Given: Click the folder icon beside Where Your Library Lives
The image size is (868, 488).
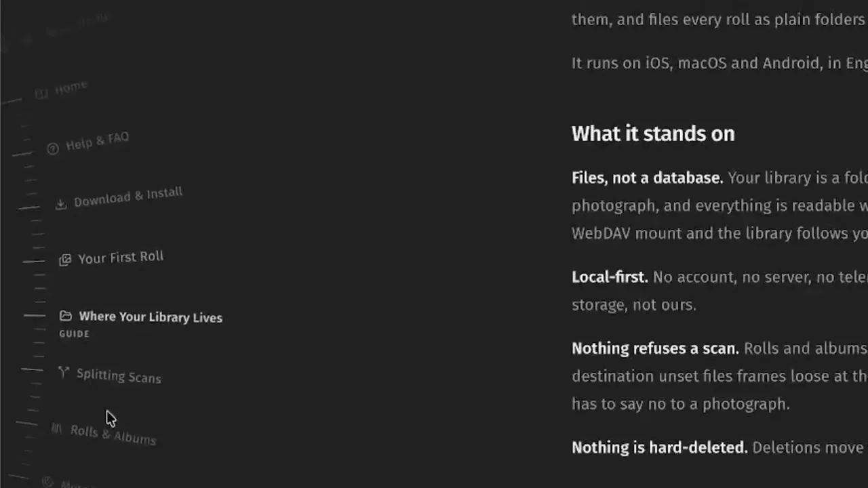Looking at the screenshot, I should click(x=66, y=316).
